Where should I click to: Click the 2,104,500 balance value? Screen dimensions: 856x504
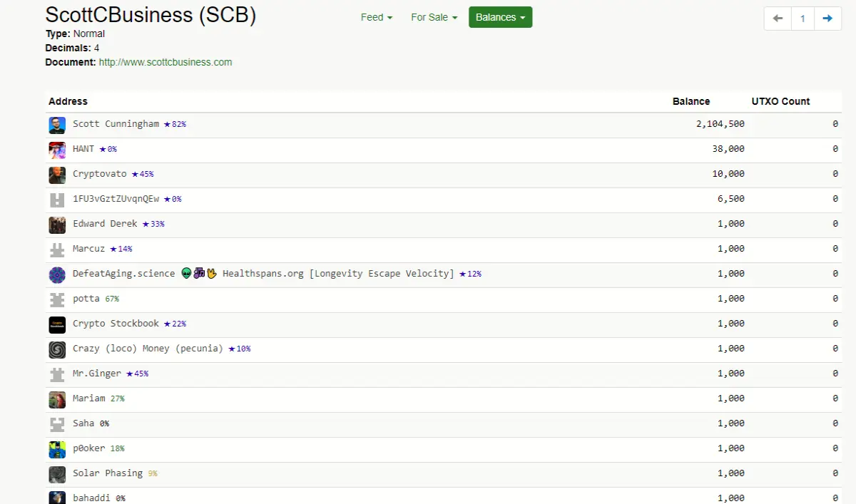pos(720,124)
